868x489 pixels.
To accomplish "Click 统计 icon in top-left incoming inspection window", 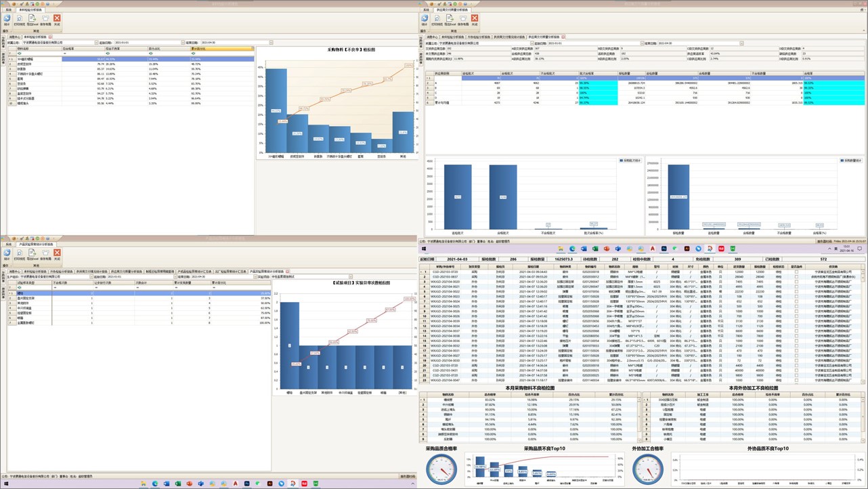I will (x=7, y=20).
